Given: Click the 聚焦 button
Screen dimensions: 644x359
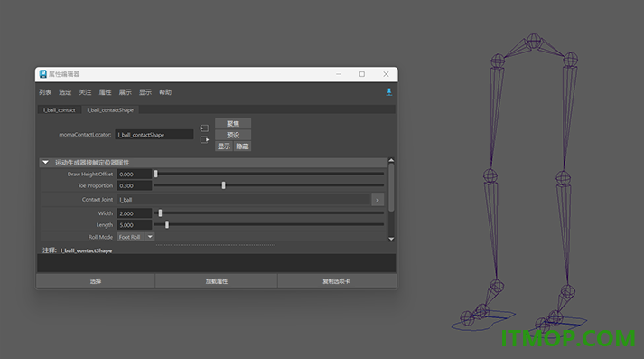Looking at the screenshot, I should [x=233, y=123].
